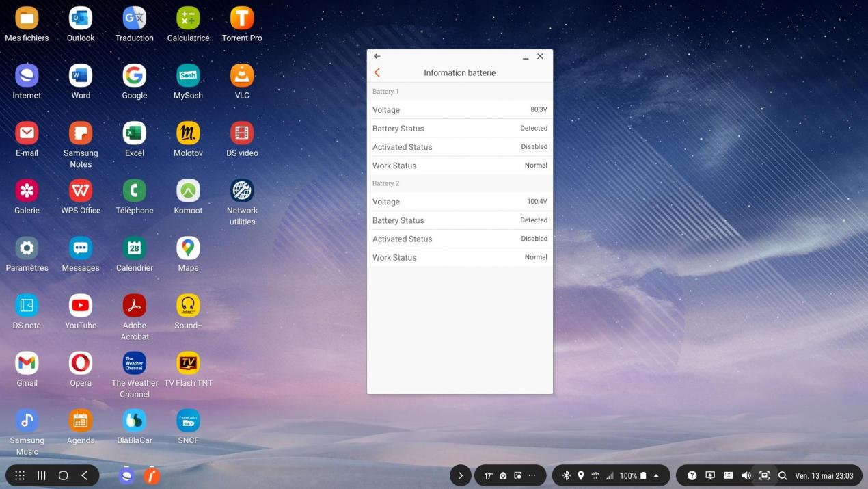
Task: Switch to the running Samsung Internet taskbar app
Action: [126, 475]
